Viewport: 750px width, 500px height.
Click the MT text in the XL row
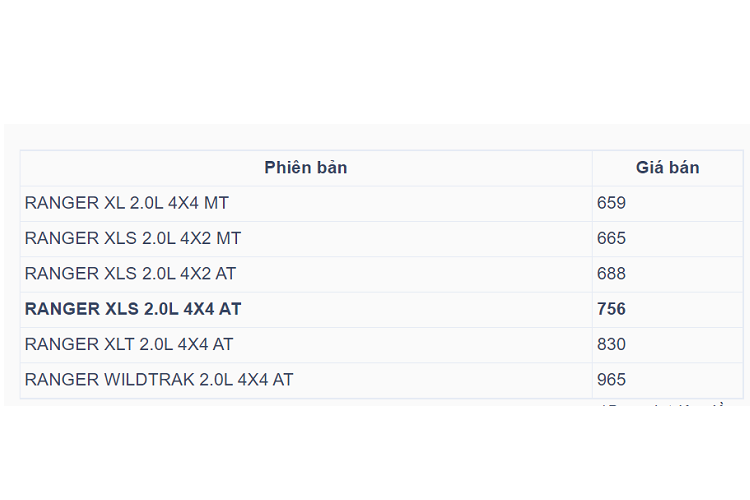point(216,203)
